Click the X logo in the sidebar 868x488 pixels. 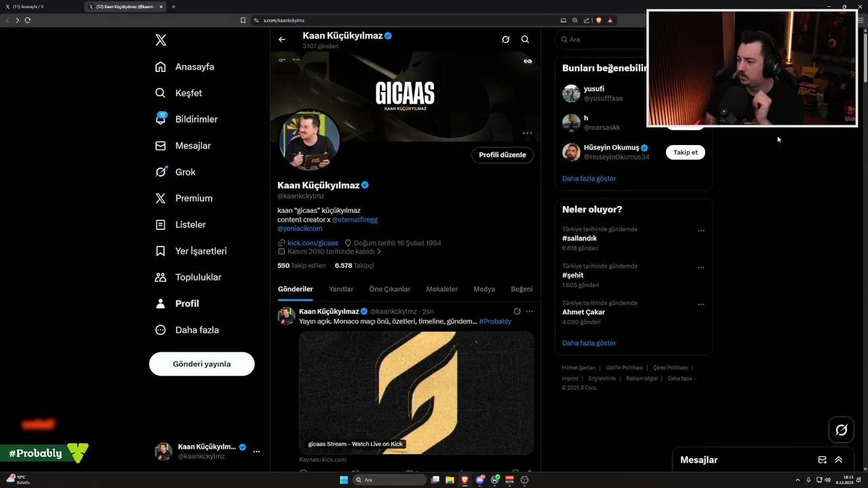[x=161, y=40]
